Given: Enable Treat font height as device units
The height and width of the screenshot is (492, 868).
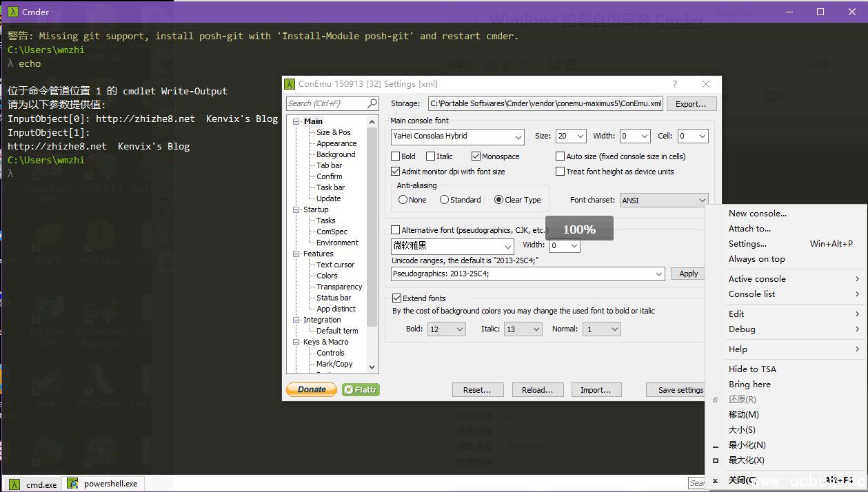Looking at the screenshot, I should [561, 172].
